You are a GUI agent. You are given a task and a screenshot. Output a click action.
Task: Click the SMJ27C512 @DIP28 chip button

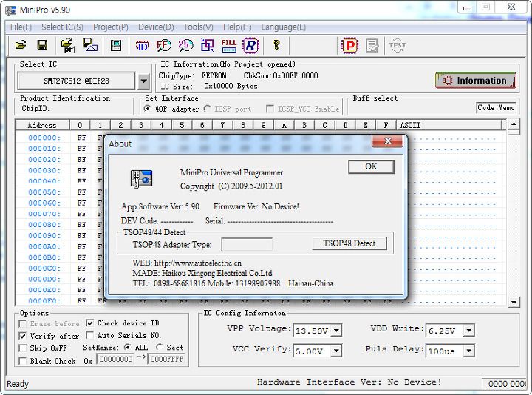point(76,81)
